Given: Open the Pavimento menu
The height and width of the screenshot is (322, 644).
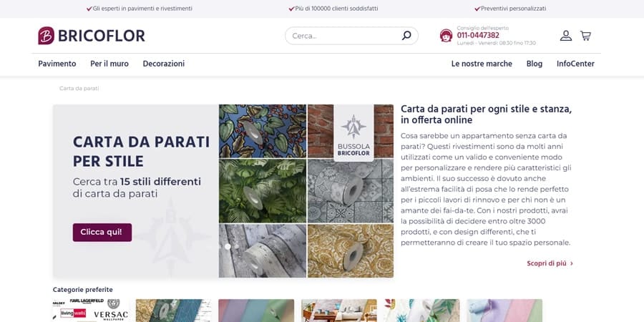Looking at the screenshot, I should [57, 64].
